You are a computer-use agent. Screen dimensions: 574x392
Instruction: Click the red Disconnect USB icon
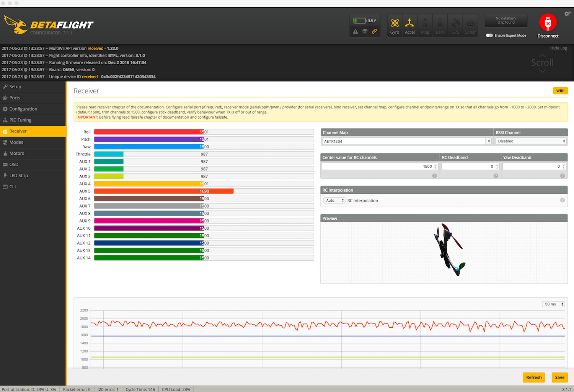(548, 23)
